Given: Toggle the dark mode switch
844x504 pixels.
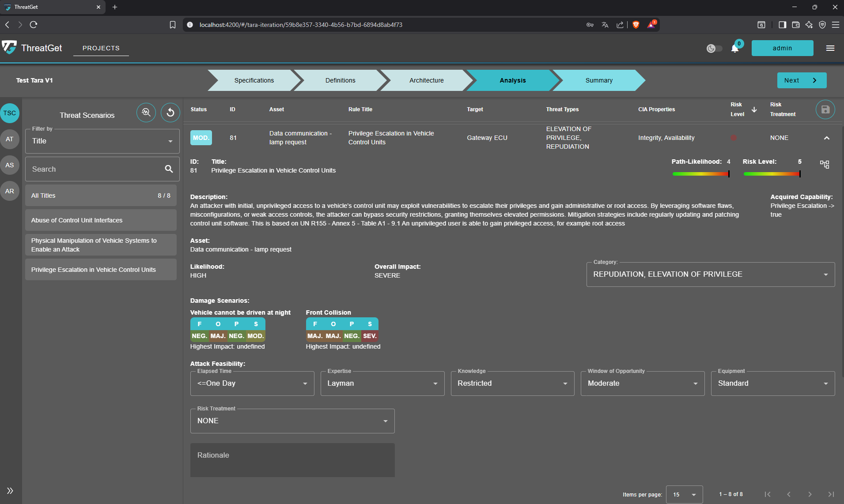Looking at the screenshot, I should [714, 49].
